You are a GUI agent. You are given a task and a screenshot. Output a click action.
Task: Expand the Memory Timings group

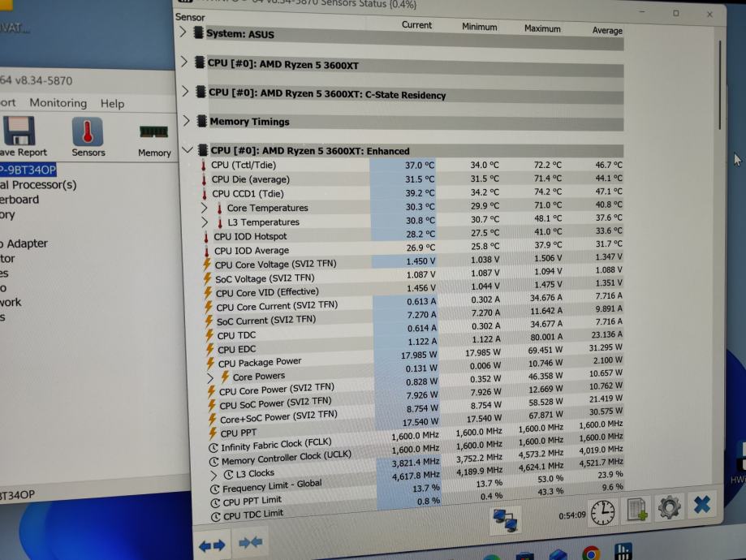click(x=187, y=120)
